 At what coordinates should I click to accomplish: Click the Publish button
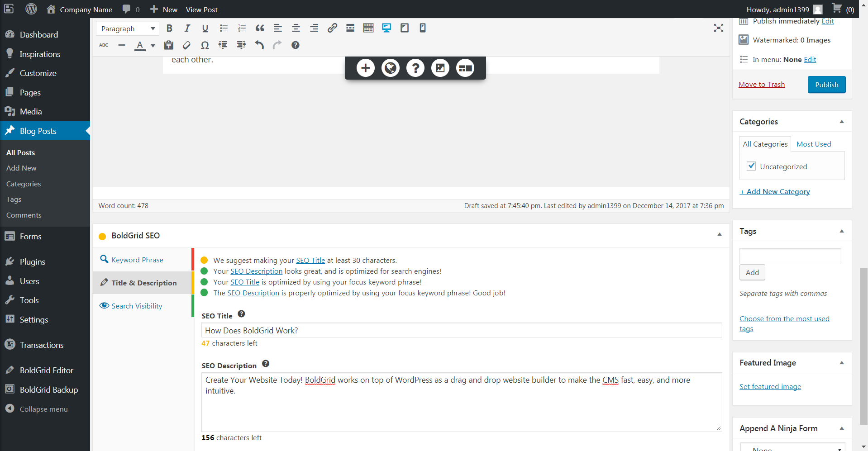tap(826, 85)
